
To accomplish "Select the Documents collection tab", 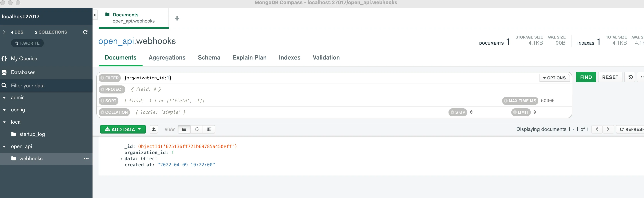I will pos(121,58).
